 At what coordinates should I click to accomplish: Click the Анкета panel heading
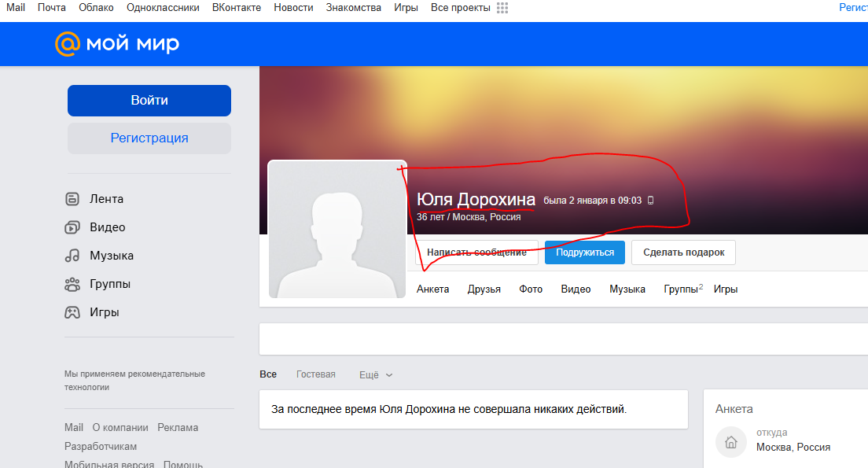coord(734,409)
